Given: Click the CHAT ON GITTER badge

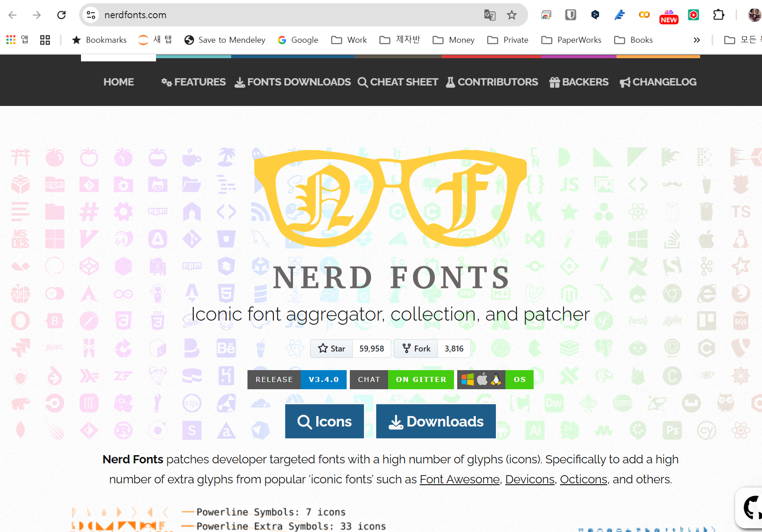Looking at the screenshot, I should click(402, 380).
